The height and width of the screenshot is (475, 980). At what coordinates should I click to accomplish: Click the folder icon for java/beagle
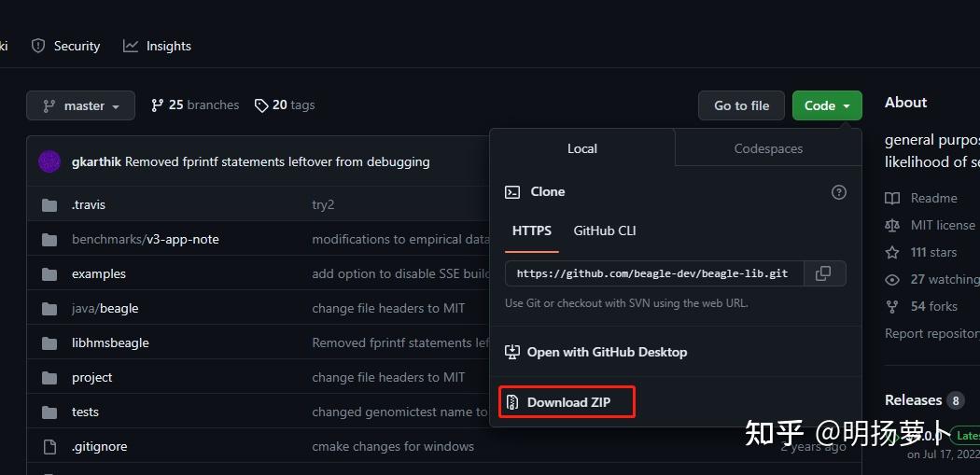[49, 308]
